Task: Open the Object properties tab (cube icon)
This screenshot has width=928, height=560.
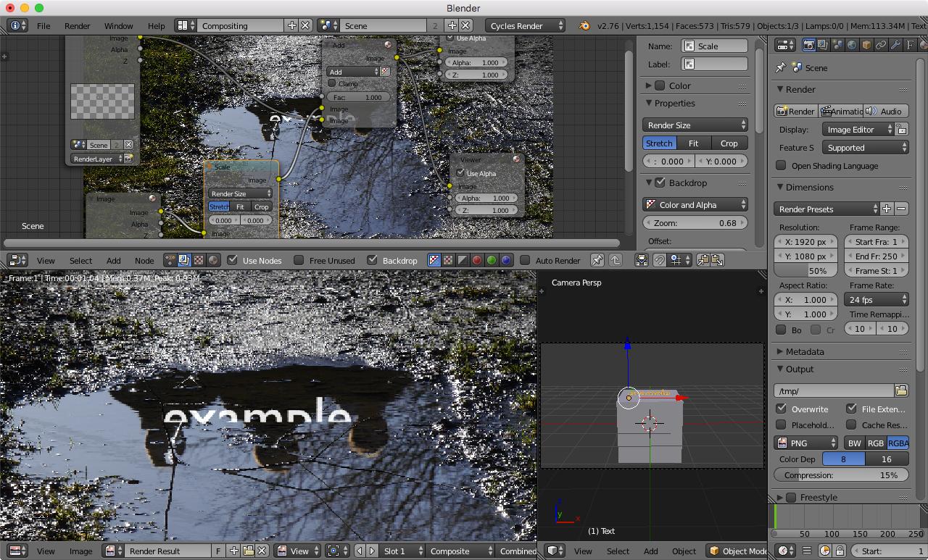Action: 866,45
